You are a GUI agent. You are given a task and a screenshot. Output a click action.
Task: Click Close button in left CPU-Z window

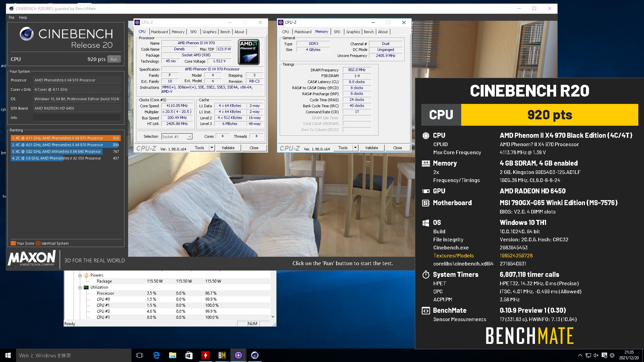click(254, 148)
